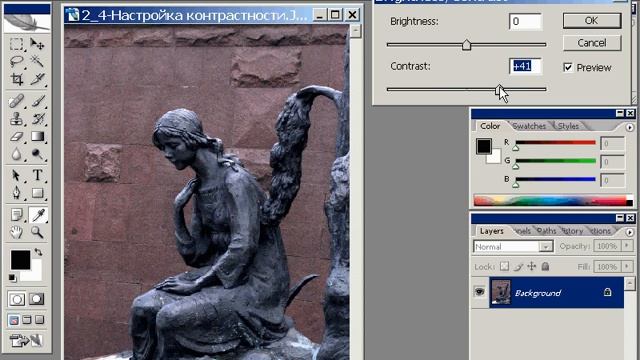Image resolution: width=640 pixels, height=360 pixels.
Task: Switch to the History tab
Action: click(x=572, y=231)
